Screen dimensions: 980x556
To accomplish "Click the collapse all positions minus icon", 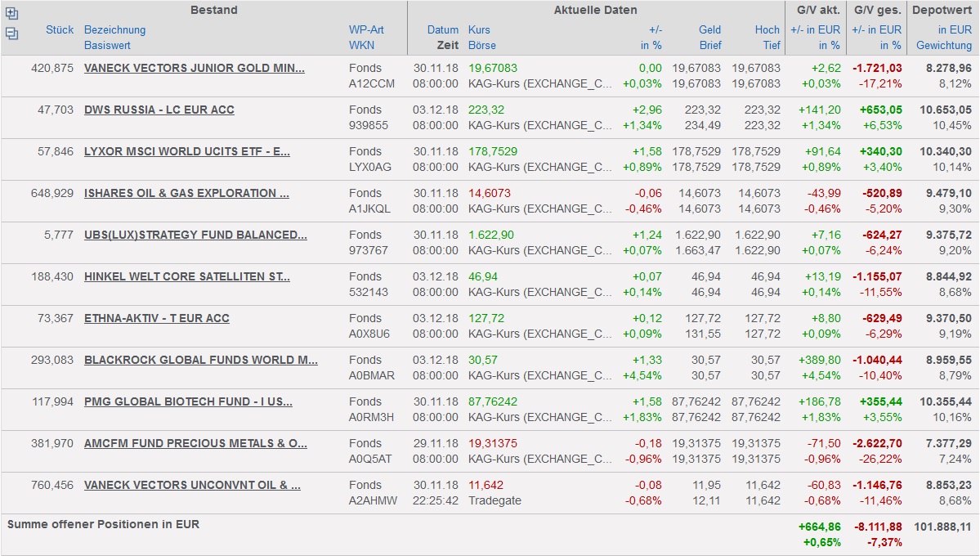I will pos(11,34).
